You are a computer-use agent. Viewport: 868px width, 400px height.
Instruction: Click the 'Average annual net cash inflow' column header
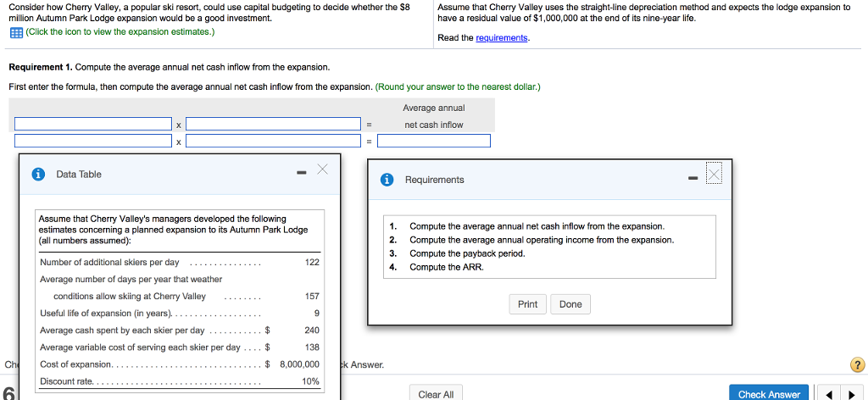click(434, 116)
